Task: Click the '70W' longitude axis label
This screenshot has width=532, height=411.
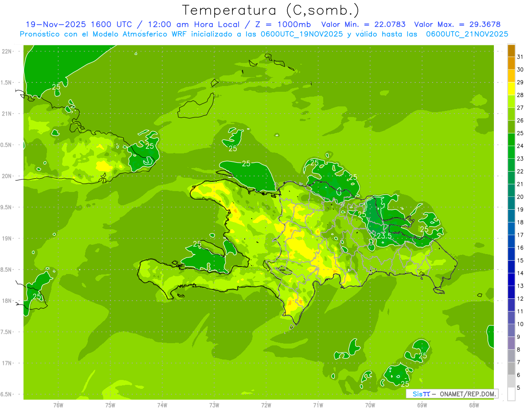Action: point(370,405)
